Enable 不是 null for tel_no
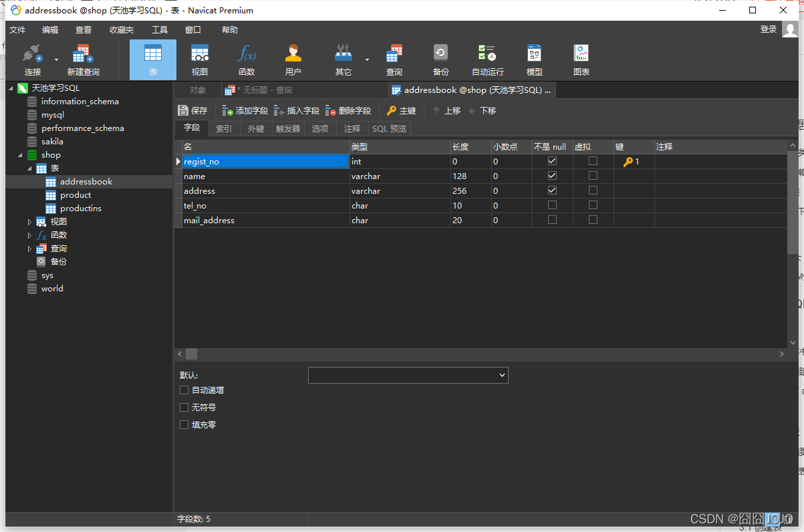The width and height of the screenshot is (804, 532). point(552,205)
